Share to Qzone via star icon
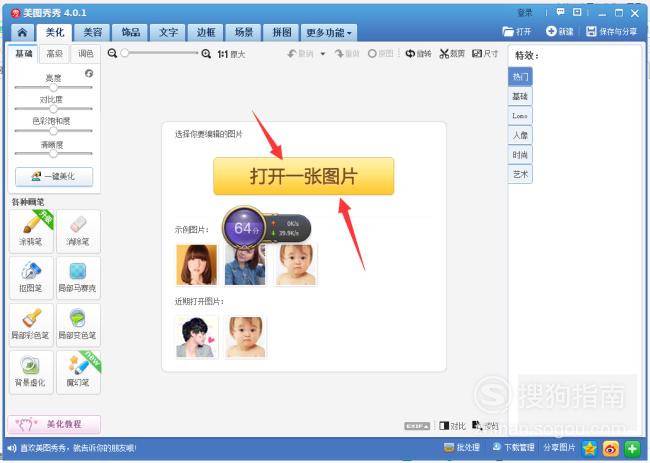This screenshot has width=650, height=463. (x=589, y=448)
